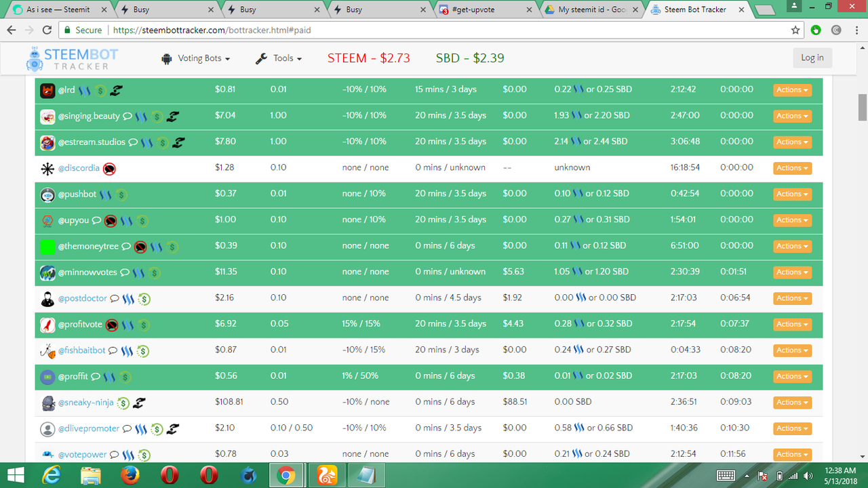The image size is (868, 488).
Task: Reload the page with the refresh icon
Action: (x=47, y=30)
